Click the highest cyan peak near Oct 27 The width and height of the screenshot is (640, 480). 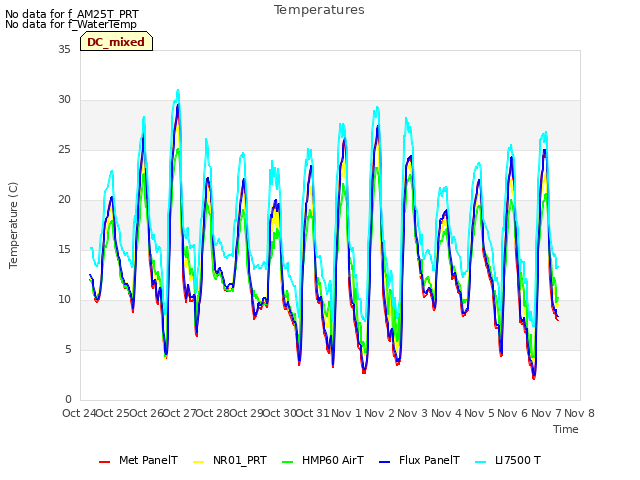pos(178,90)
